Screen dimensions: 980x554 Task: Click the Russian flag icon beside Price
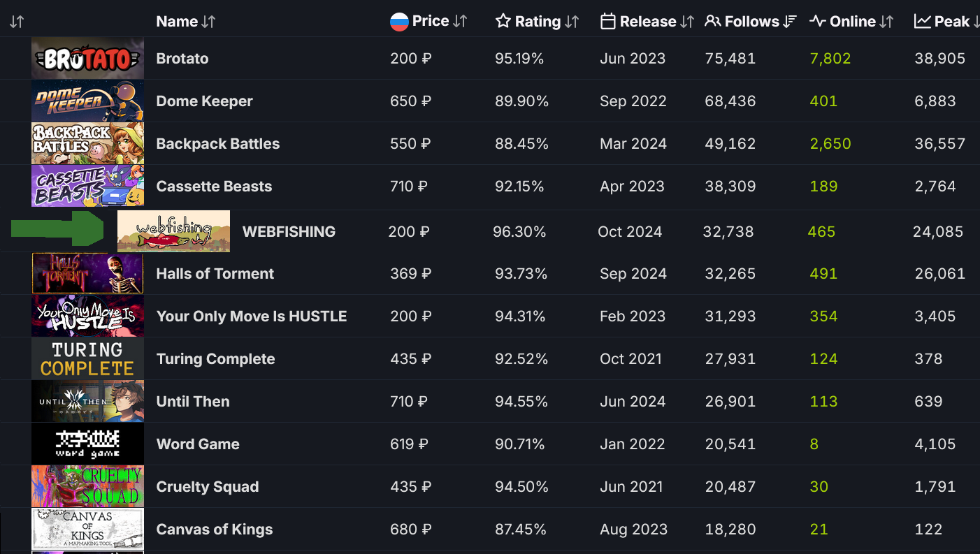[399, 22]
